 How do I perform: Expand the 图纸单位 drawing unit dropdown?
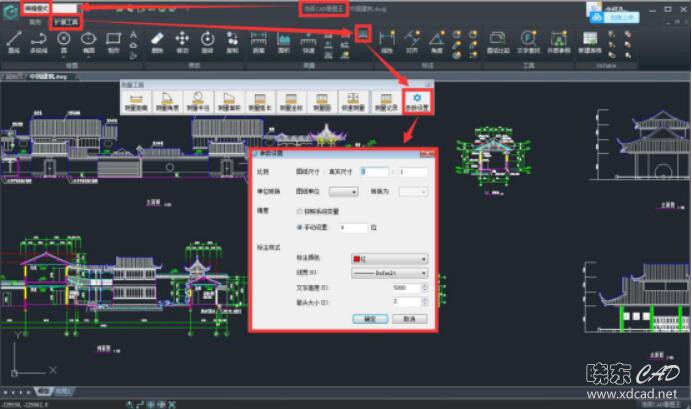pyautogui.click(x=344, y=190)
